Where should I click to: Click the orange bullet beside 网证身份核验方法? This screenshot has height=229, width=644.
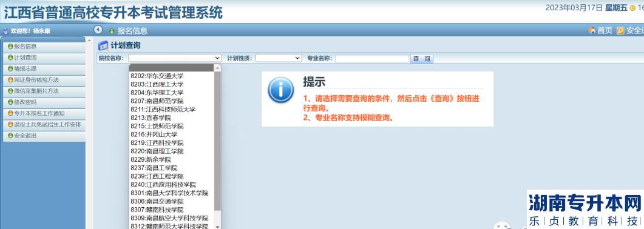(11, 80)
